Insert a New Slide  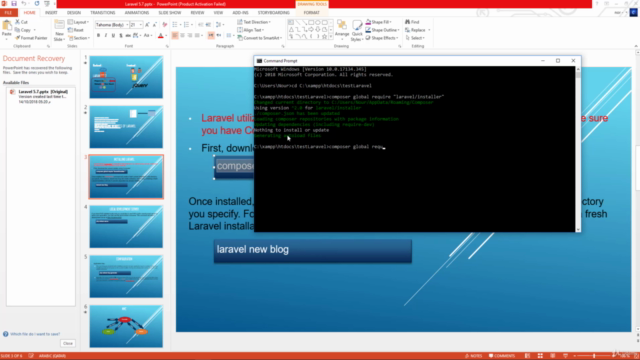click(59, 30)
